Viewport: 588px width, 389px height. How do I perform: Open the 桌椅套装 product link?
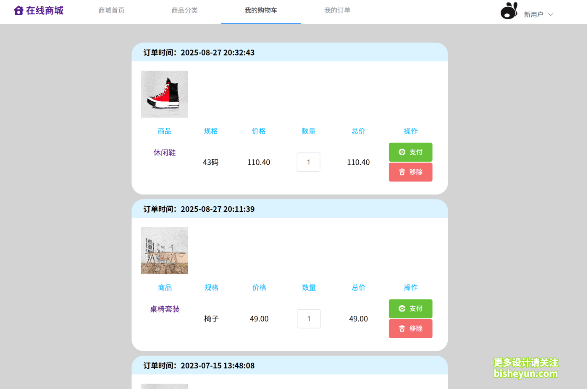(165, 309)
